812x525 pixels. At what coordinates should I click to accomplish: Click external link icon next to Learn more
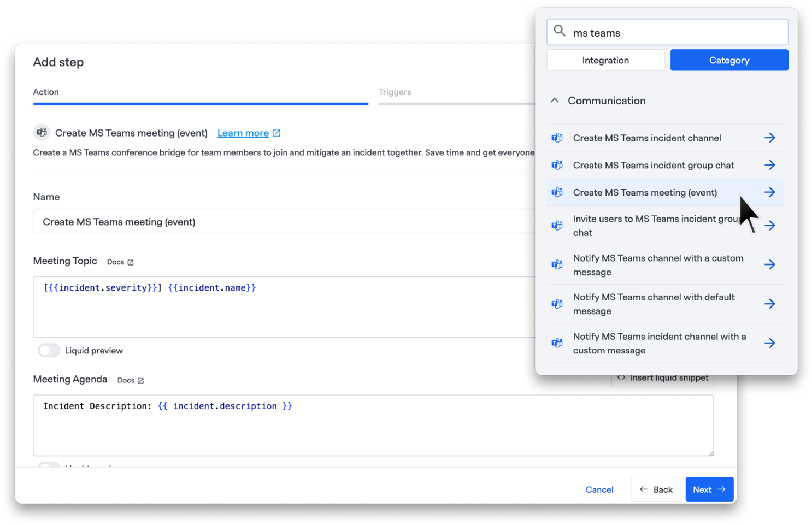[x=276, y=133]
